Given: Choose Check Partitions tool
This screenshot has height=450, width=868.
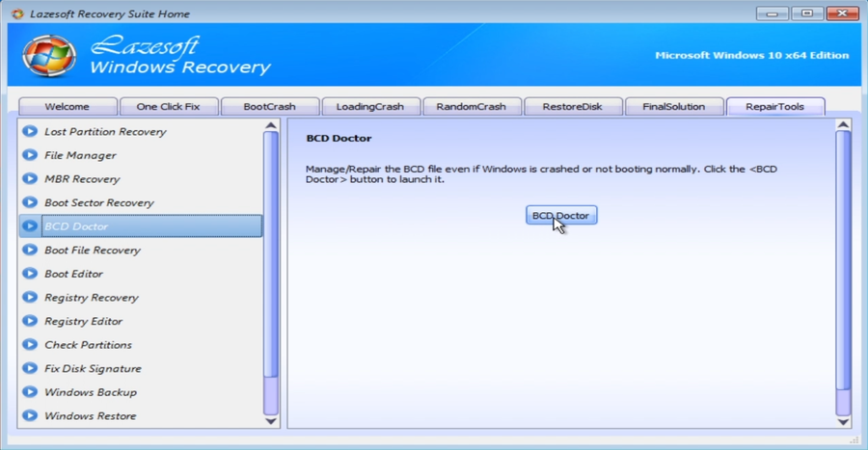Looking at the screenshot, I should 141,345.
